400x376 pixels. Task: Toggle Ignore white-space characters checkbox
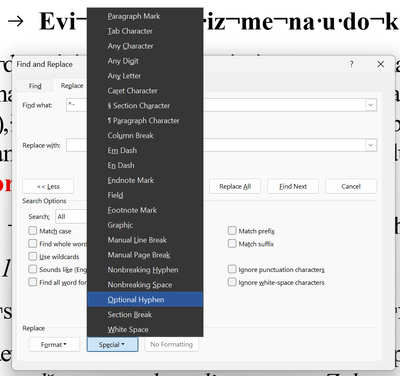[x=232, y=282]
